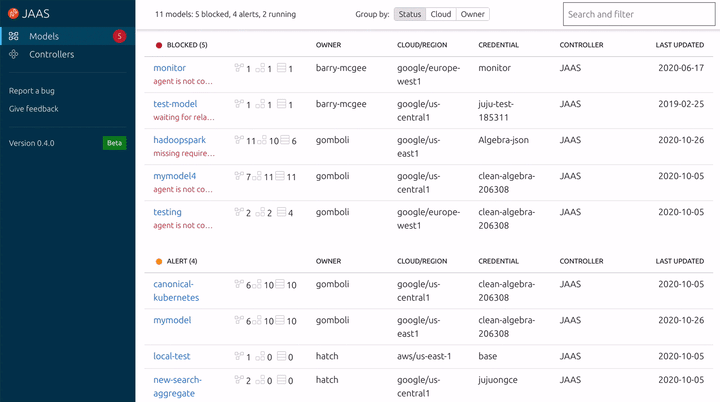Click the Models grid icon in sidebar
This screenshot has width=720, height=402.
[x=14, y=36]
